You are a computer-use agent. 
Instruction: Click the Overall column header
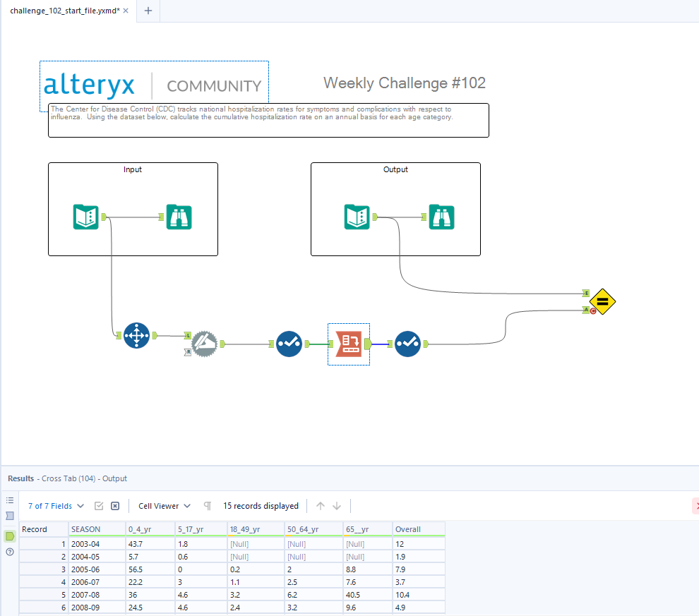point(419,529)
